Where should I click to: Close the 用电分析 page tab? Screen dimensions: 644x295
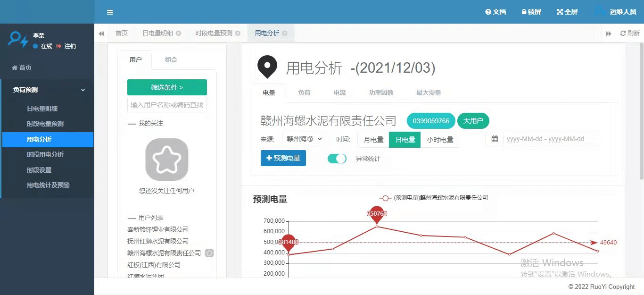pyautogui.click(x=285, y=34)
